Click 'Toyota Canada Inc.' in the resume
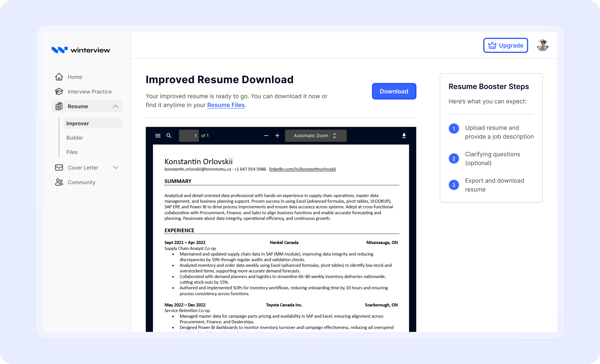Viewport: 600px width, 364px height. (x=284, y=305)
